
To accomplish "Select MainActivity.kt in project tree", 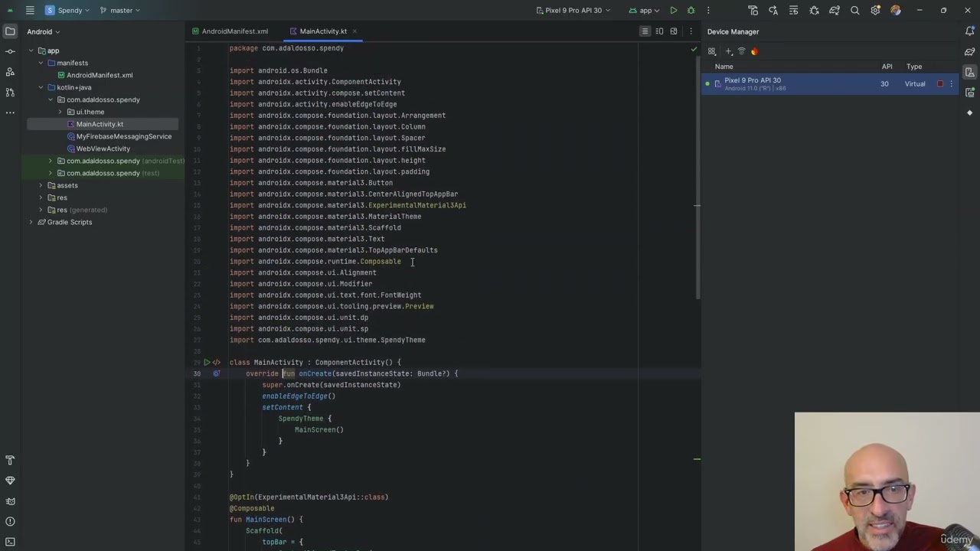I will coord(95,124).
